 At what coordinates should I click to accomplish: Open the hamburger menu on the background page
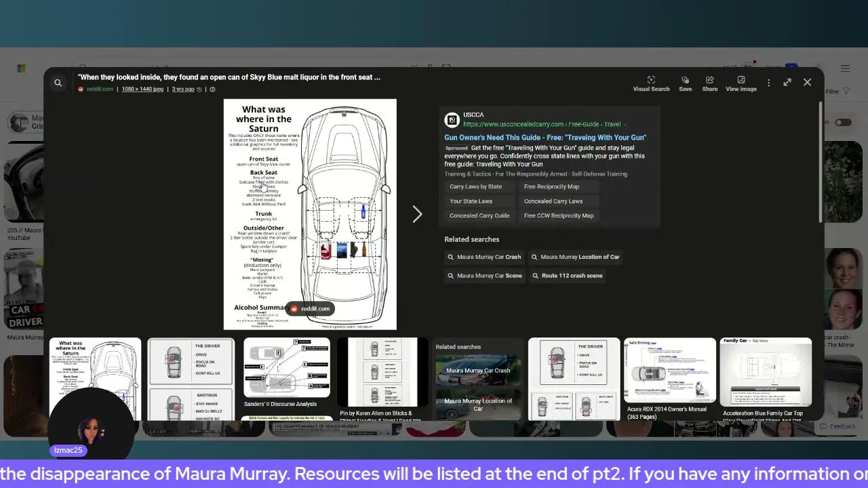click(845, 68)
